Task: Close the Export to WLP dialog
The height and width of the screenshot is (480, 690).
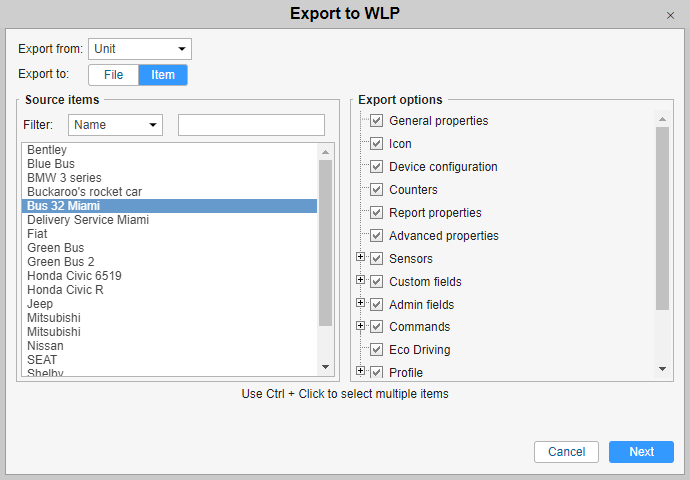Action: point(670,16)
